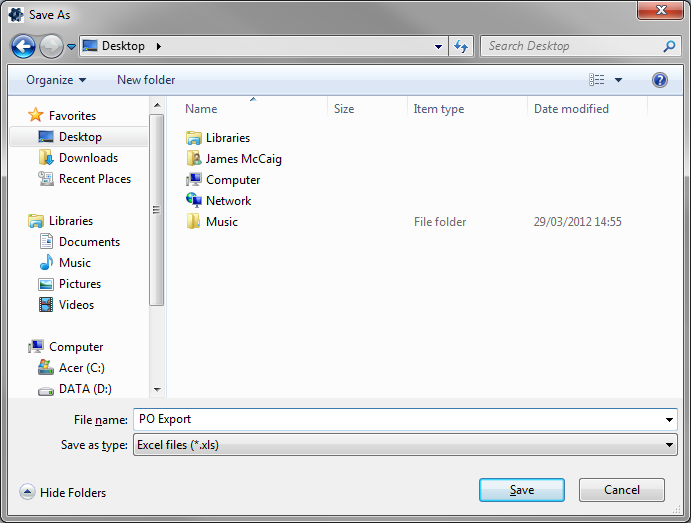
Task: Select Favorites star in navigation pane
Action: click(35, 115)
